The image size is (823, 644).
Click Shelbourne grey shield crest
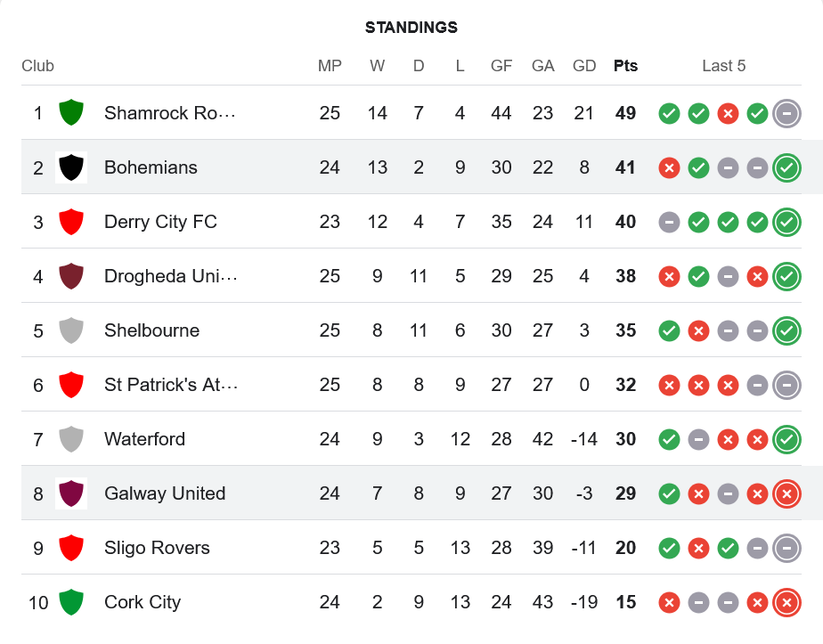pos(71,330)
